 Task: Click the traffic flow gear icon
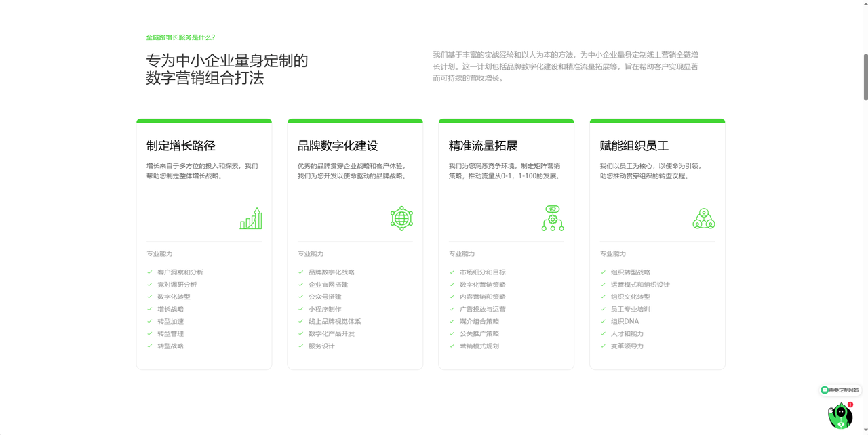tap(553, 218)
